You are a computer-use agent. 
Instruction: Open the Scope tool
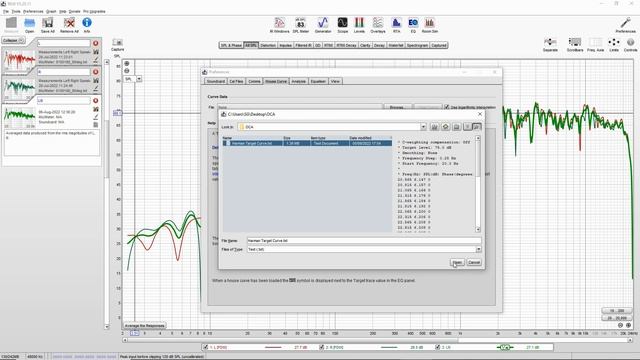click(x=342, y=24)
